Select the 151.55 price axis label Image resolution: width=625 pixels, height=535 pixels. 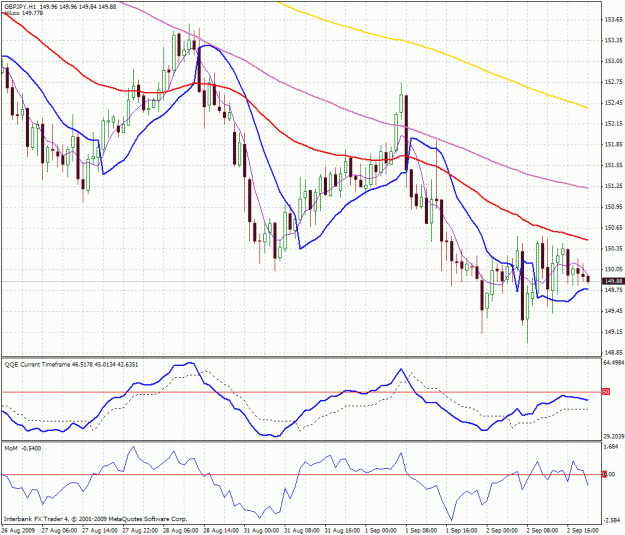tap(614, 165)
